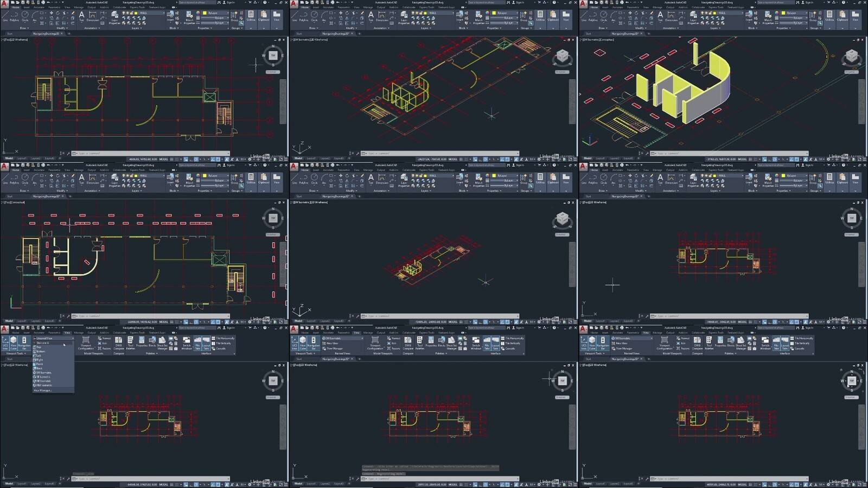This screenshot has height=488, width=868.
Task: Click the ViewCube beside the large yellow 3D walls
Action: [x=851, y=56]
